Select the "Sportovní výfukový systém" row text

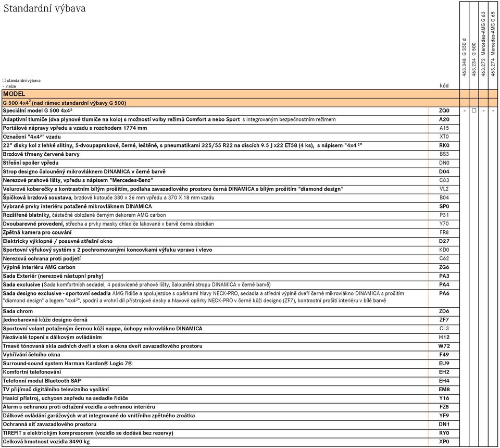pyautogui.click(x=107, y=250)
